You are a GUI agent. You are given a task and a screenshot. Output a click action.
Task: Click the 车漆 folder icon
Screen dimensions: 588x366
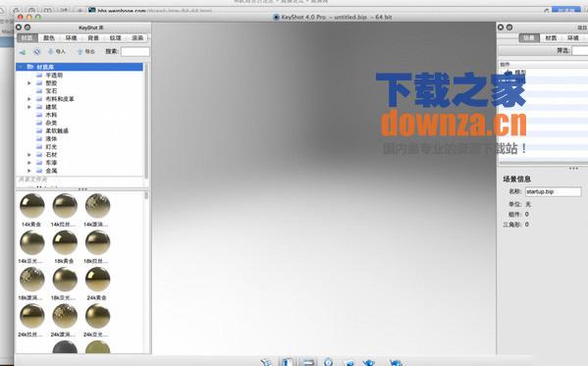[x=39, y=163]
